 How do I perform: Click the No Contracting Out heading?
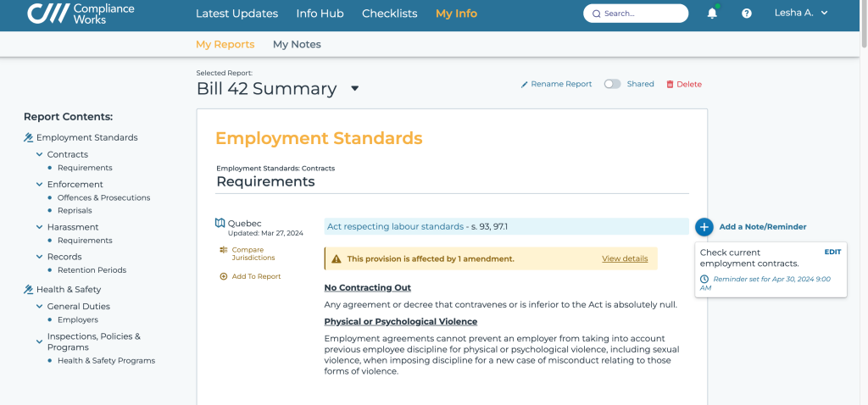368,288
